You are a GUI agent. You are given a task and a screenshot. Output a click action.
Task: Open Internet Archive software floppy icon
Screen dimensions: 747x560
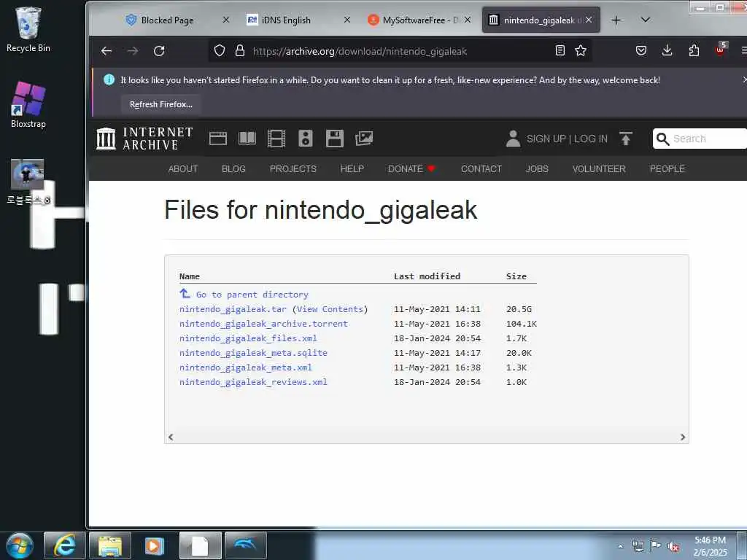pos(334,139)
